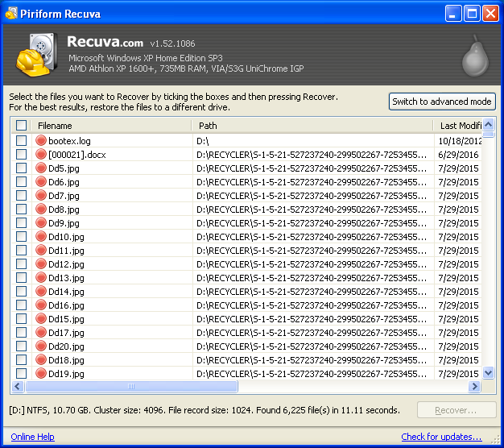
Task: Switch to advanced mode
Action: (442, 102)
